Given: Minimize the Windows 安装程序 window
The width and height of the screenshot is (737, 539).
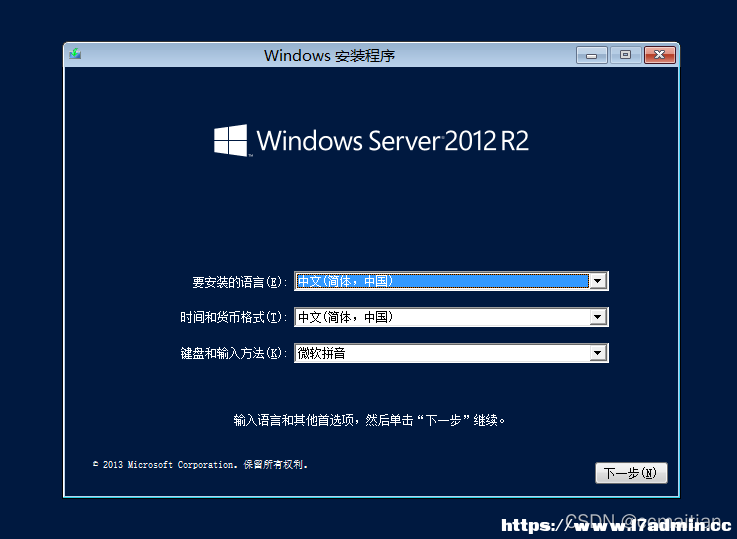Looking at the screenshot, I should (592, 55).
